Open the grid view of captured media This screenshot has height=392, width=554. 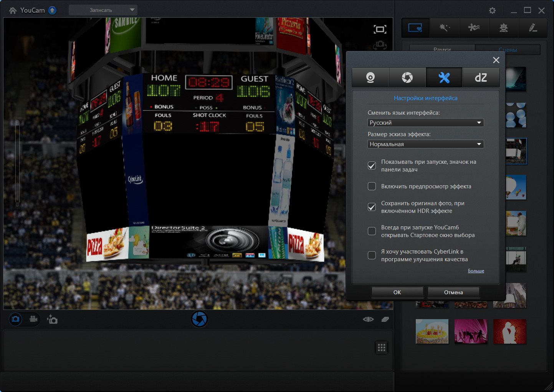pyautogui.click(x=381, y=348)
